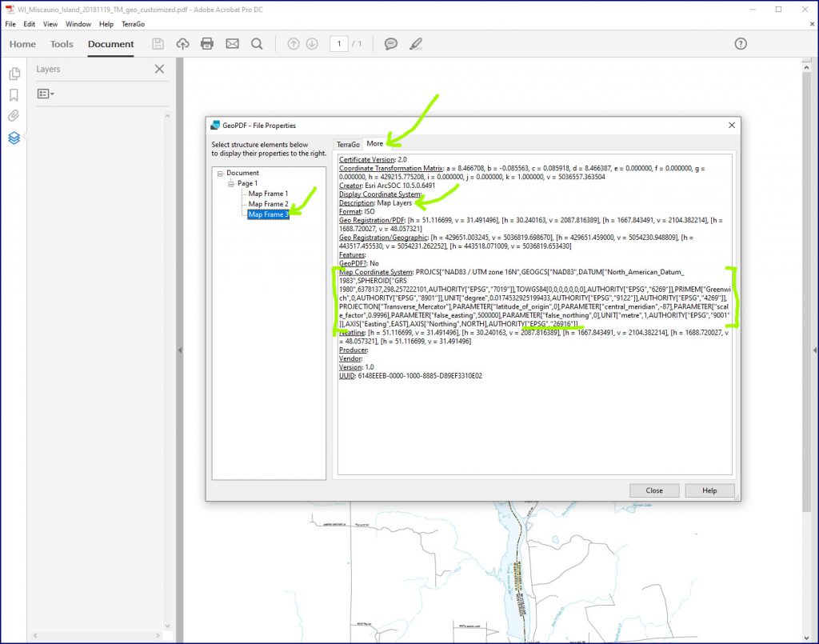
Task: Switch to TerraGo tab in dialog
Action: point(348,145)
